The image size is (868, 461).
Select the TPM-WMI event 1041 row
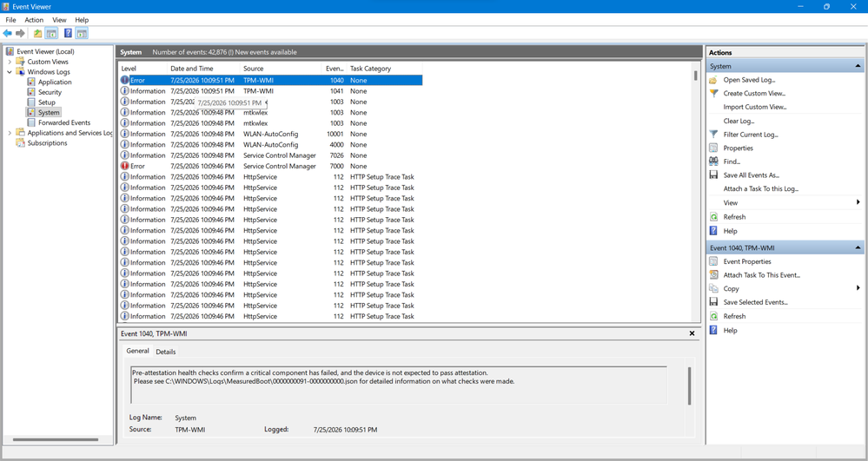[271, 91]
